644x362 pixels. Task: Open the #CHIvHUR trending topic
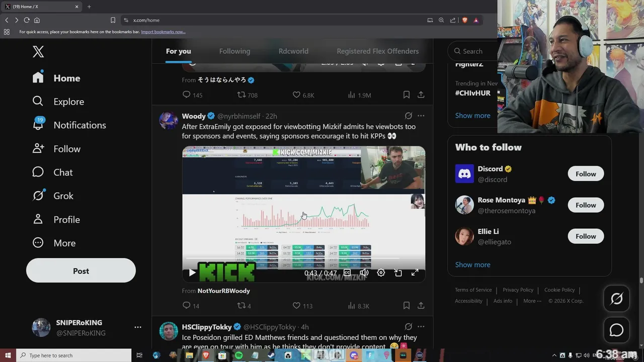(x=473, y=93)
